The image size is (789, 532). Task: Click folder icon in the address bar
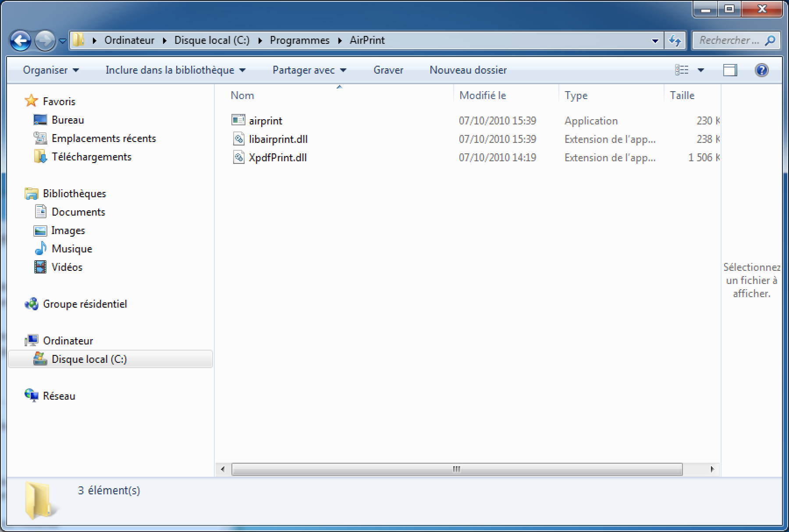pos(78,40)
